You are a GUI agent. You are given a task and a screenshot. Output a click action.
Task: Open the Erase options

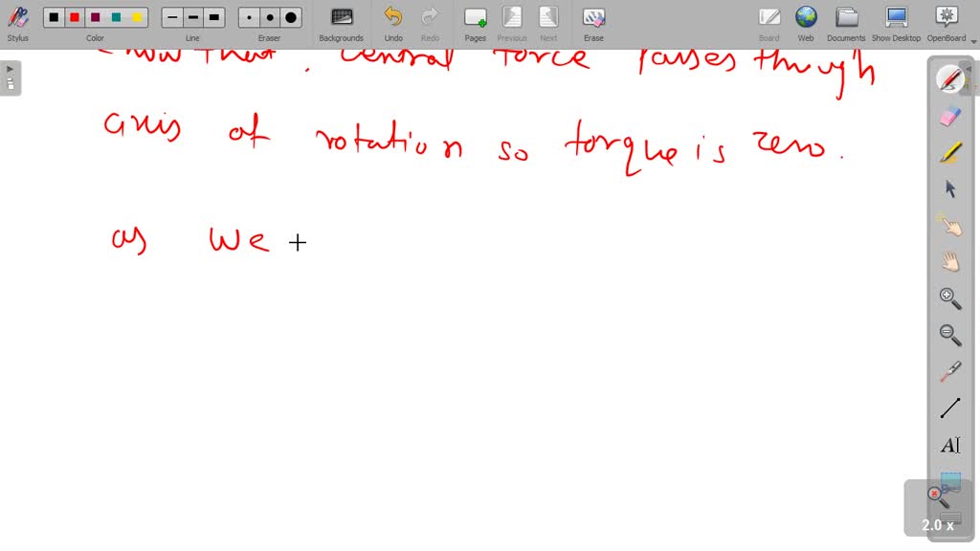[593, 24]
